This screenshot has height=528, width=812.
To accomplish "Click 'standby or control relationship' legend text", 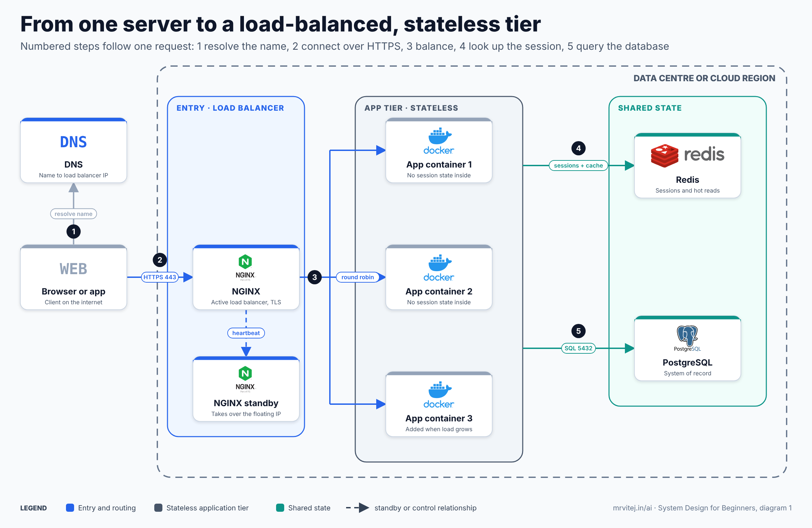I will (x=425, y=508).
